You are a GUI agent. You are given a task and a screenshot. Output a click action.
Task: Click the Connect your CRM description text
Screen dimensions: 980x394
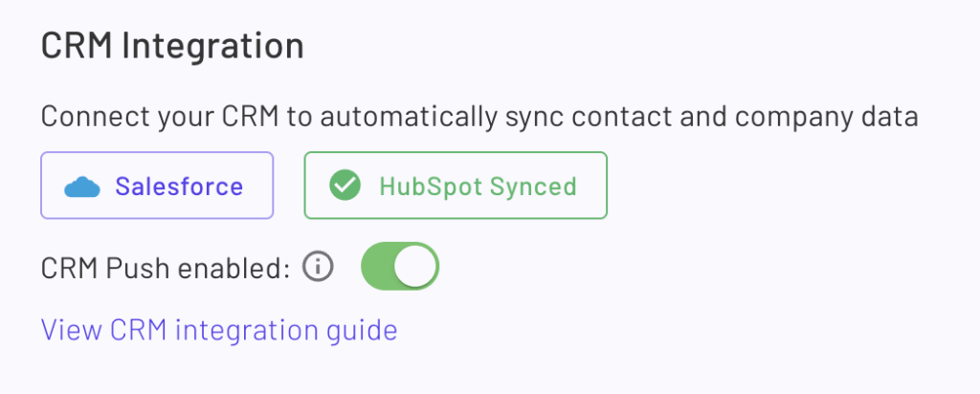coord(479,118)
